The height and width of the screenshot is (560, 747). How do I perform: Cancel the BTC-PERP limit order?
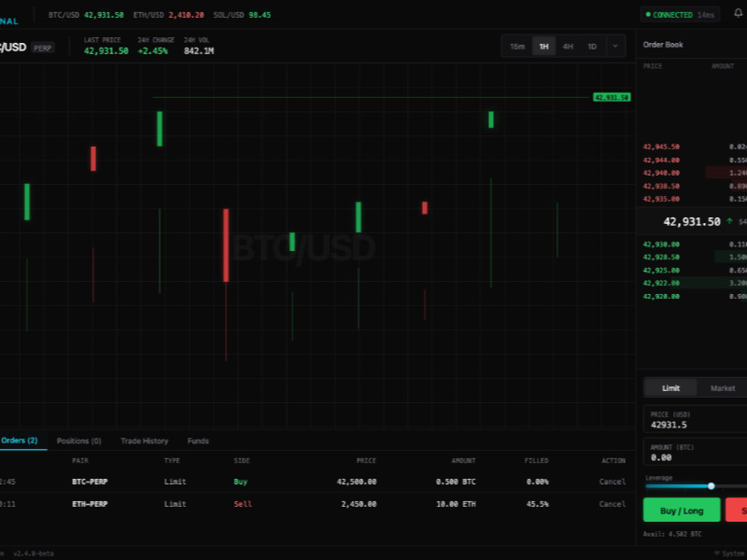point(612,482)
